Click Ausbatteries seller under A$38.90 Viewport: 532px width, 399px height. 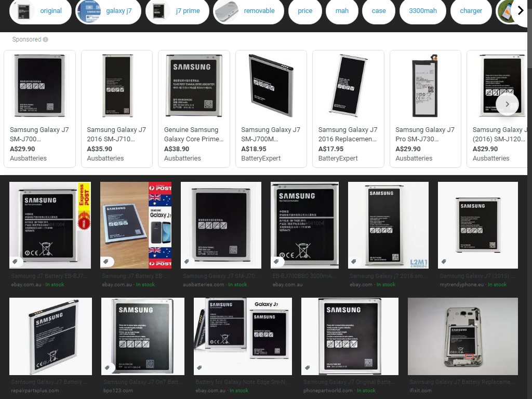click(x=182, y=158)
